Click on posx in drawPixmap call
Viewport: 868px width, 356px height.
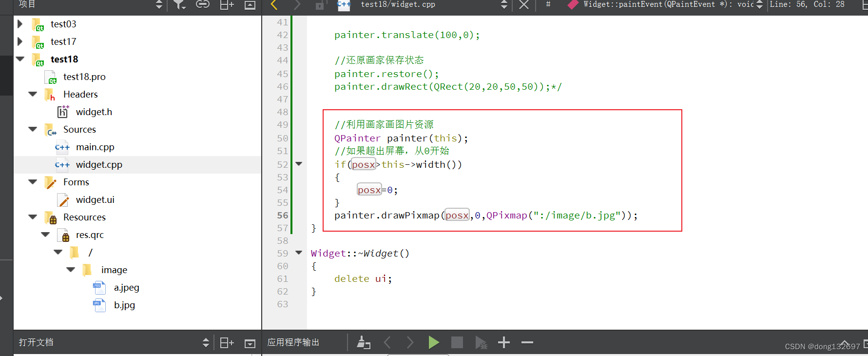pos(457,215)
